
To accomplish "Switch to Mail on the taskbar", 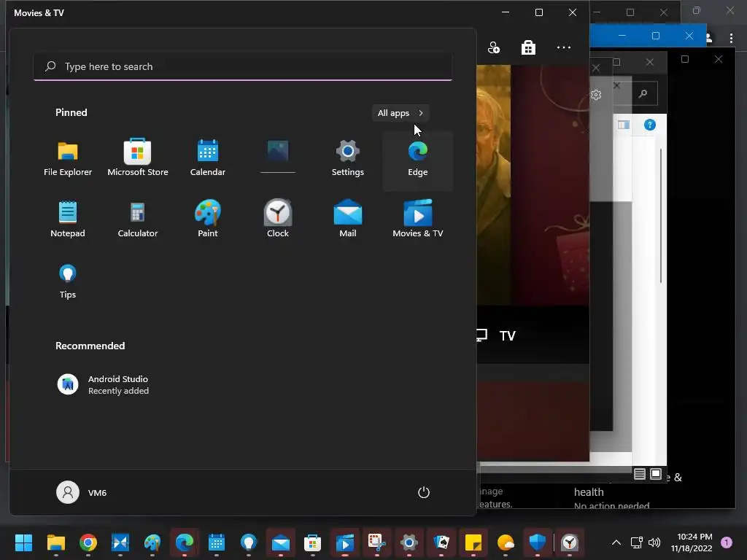I will [x=281, y=542].
